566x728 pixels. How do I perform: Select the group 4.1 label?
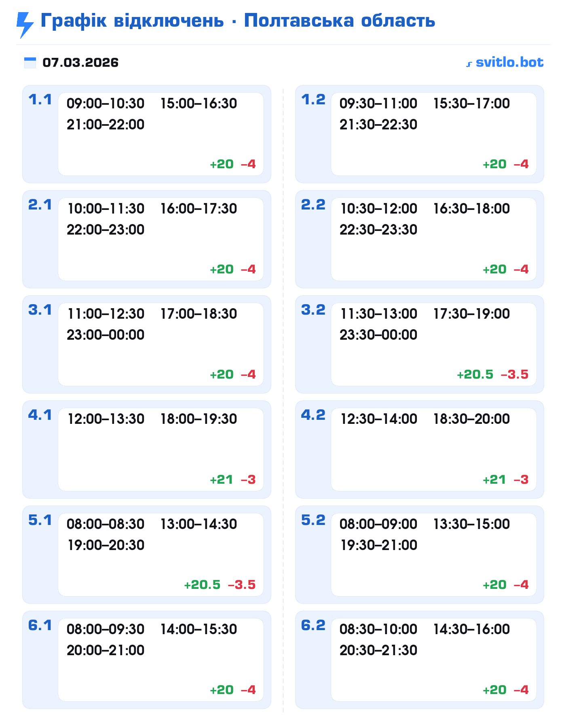pos(40,415)
